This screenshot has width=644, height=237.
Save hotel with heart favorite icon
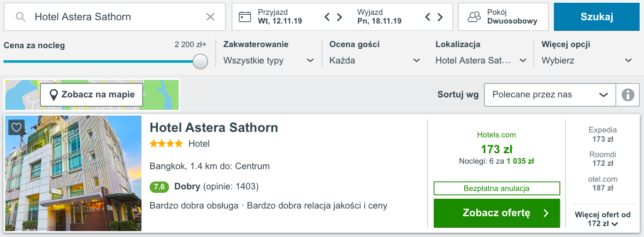point(16,128)
